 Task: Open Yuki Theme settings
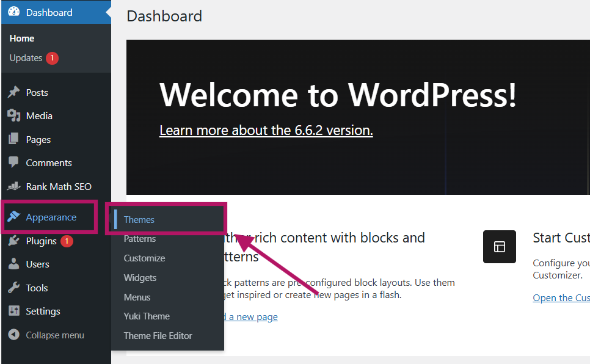pos(147,316)
